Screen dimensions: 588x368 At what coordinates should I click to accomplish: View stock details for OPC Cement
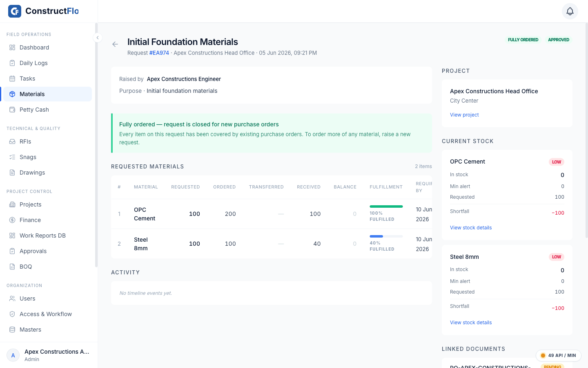click(471, 228)
